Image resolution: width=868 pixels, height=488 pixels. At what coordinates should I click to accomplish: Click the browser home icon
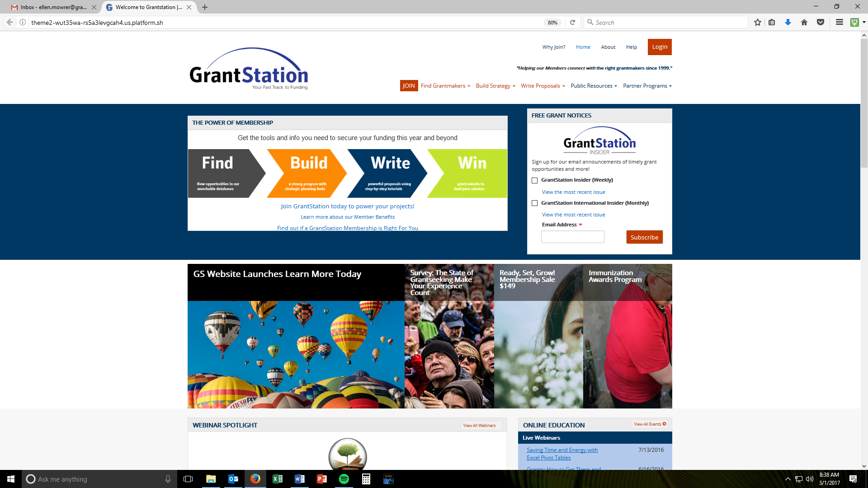coord(804,23)
